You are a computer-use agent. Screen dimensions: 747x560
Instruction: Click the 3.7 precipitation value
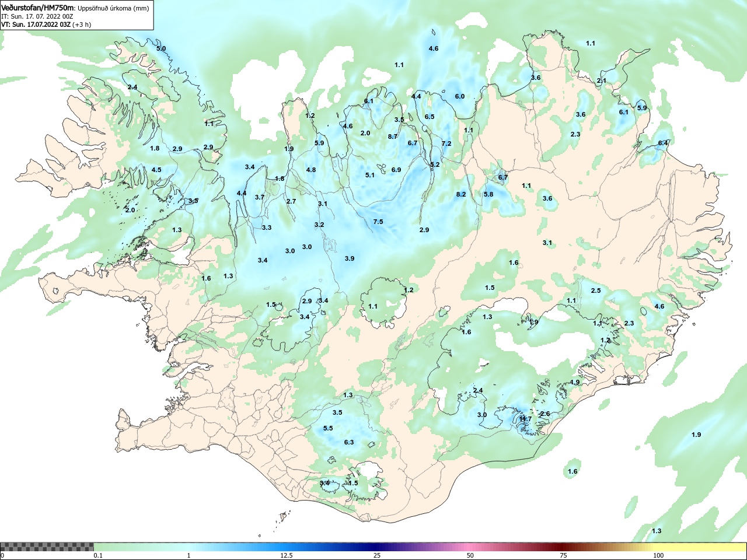260,197
